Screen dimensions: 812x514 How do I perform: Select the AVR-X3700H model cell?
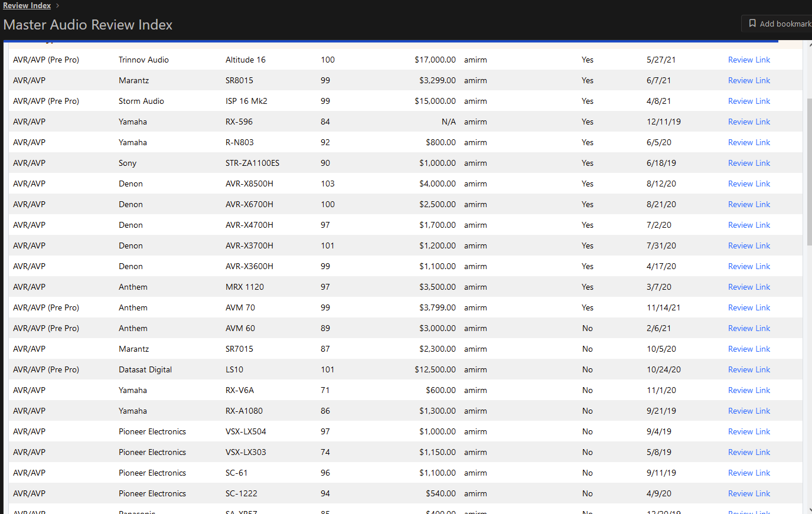(x=249, y=245)
